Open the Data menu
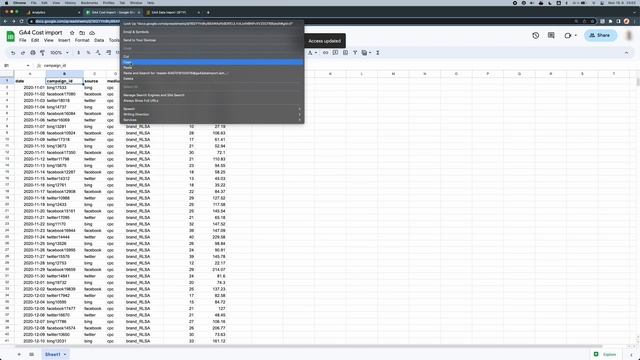 pyautogui.click(x=99, y=40)
